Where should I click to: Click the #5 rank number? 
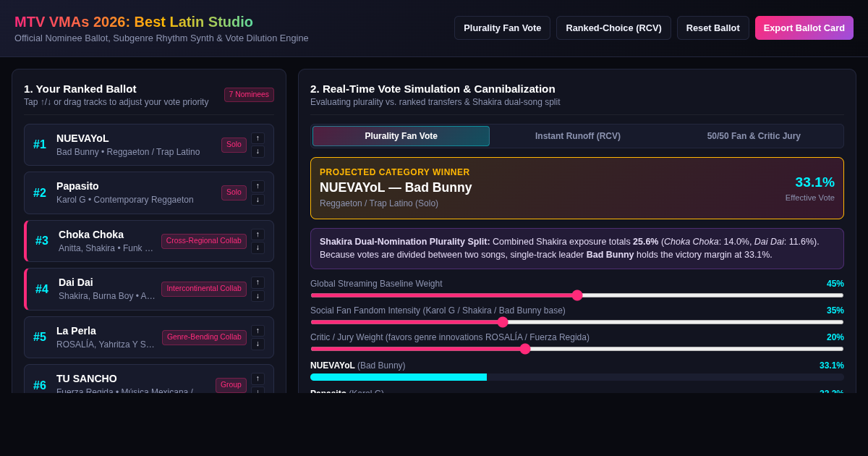tap(40, 337)
